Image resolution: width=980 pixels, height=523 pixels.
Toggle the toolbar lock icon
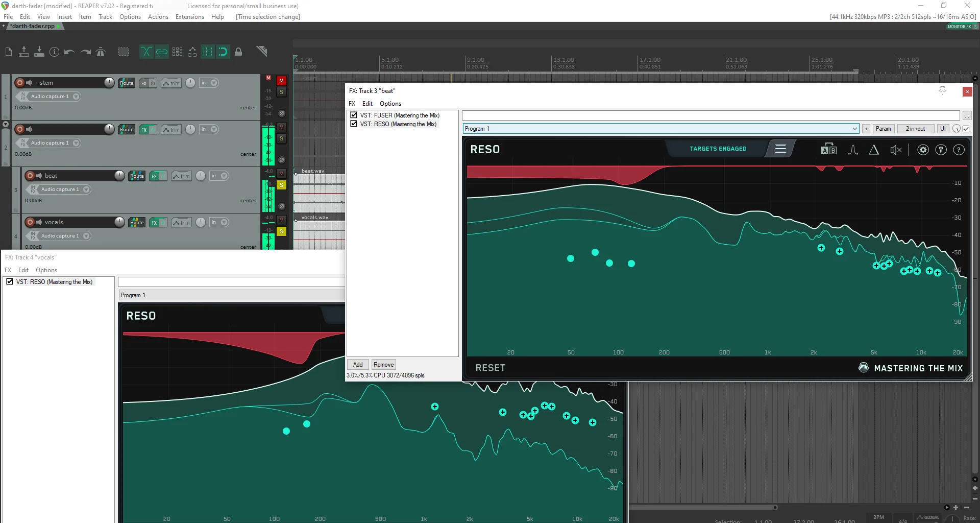[x=238, y=52]
